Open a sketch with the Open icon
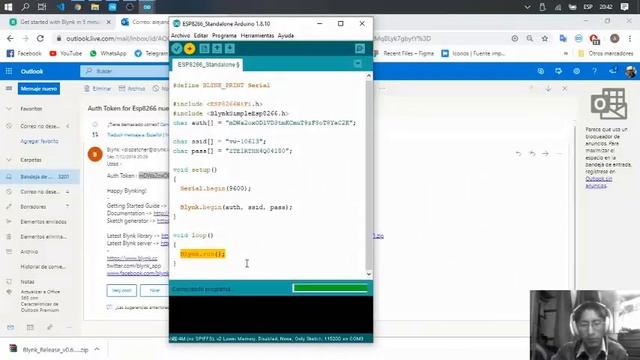The width and height of the screenshot is (640, 360). 217,49
